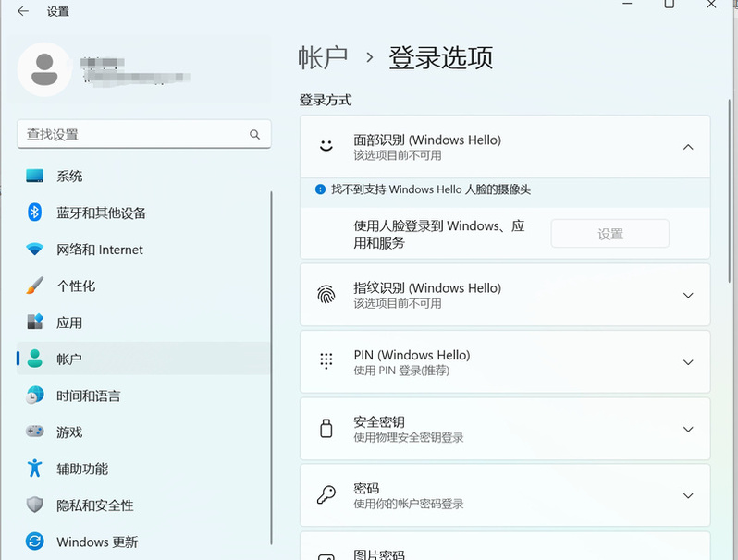Screen dimensions: 738x560
Task: Click the 应用 apps icon
Action: coord(35,323)
